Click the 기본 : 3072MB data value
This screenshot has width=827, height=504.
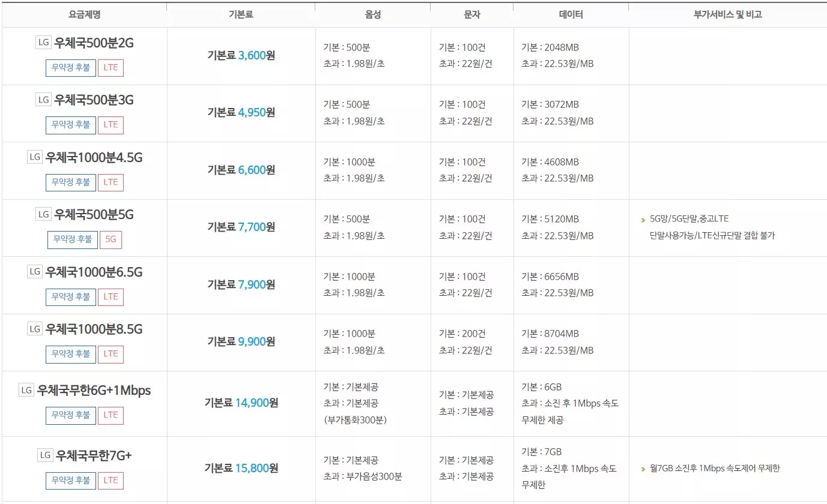550,105
